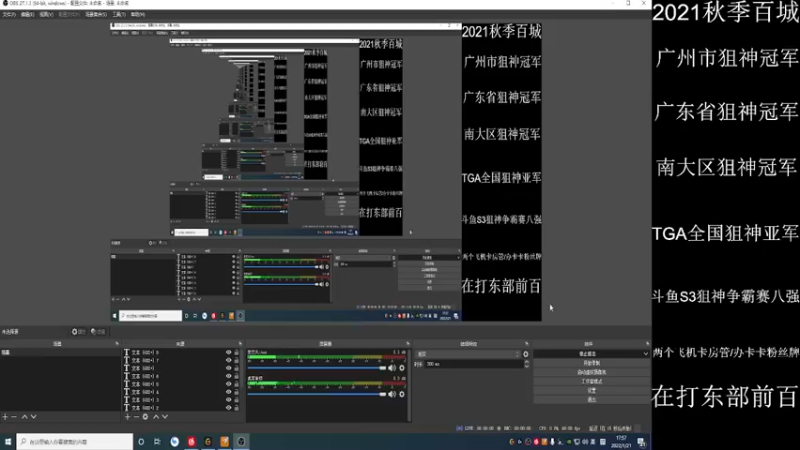The image size is (800, 450).
Task: Hide source 文本 (GDI+) 4 via eye icon
Action: tap(229, 392)
